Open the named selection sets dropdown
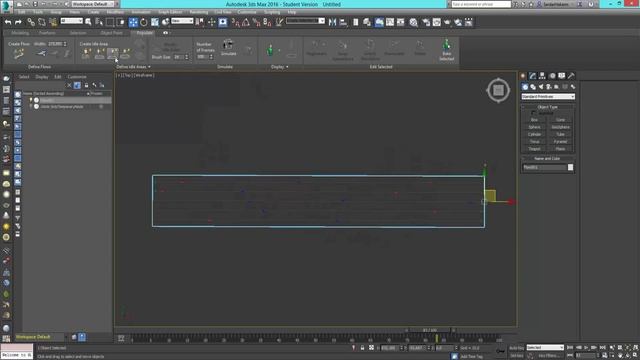Screen dimensions: 640x360 305,21
